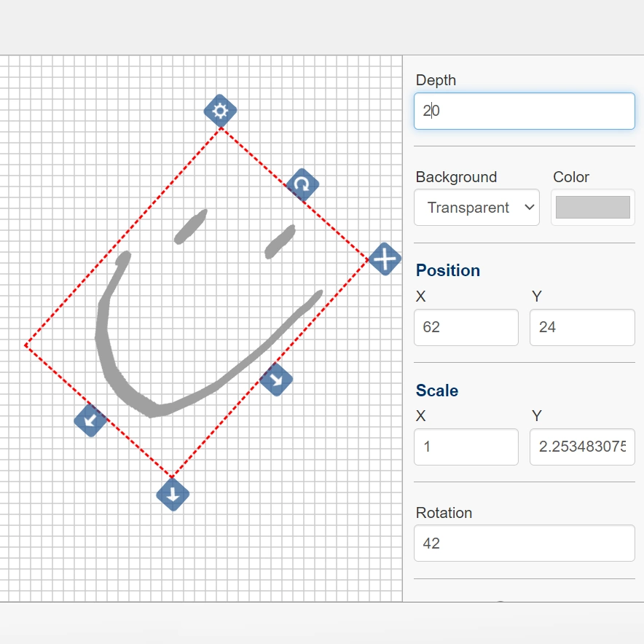Click the Position section heading
This screenshot has width=644, height=644.
[x=447, y=270]
